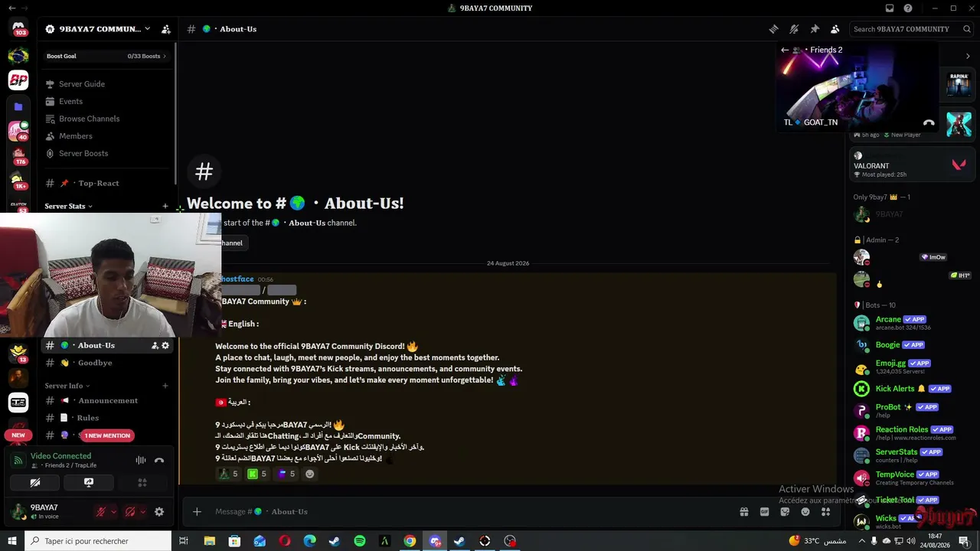
Task: Open the emoji picker
Action: pyautogui.click(x=805, y=512)
